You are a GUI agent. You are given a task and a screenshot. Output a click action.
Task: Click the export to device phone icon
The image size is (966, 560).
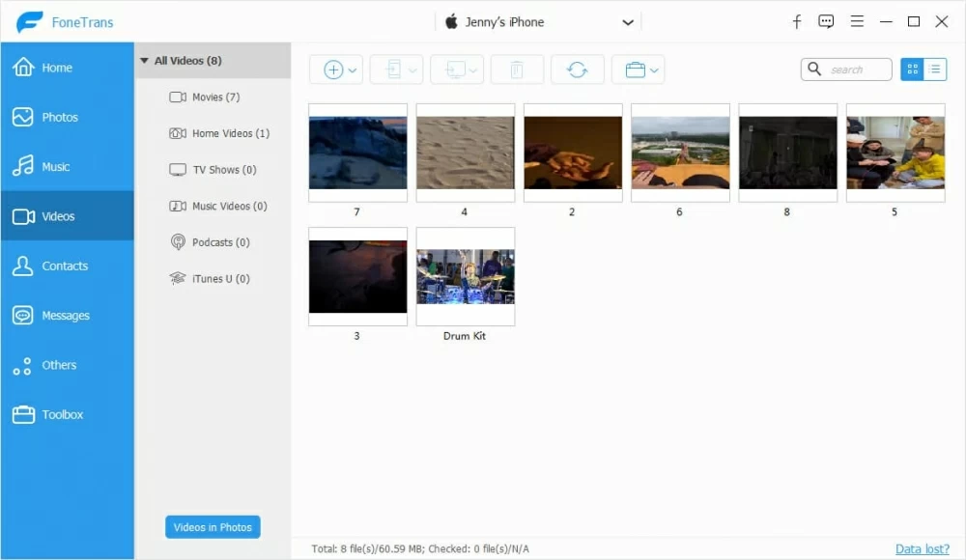pyautogui.click(x=393, y=70)
